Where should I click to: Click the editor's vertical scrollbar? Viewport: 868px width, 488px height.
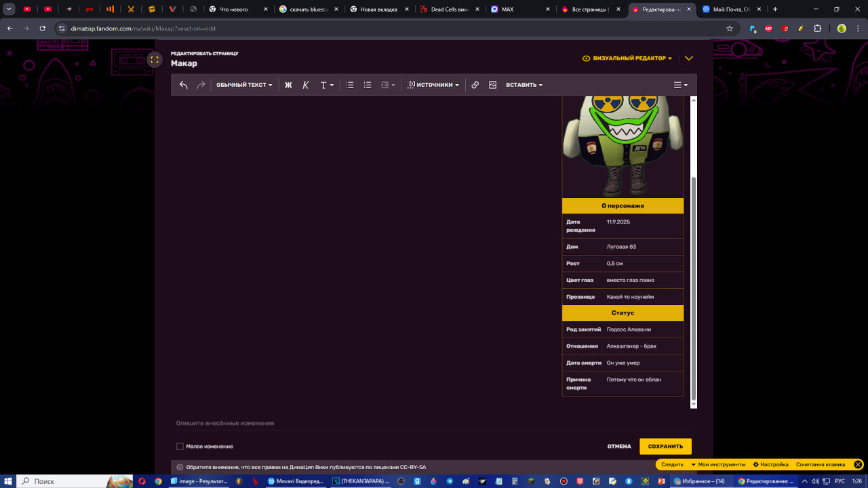click(693, 285)
